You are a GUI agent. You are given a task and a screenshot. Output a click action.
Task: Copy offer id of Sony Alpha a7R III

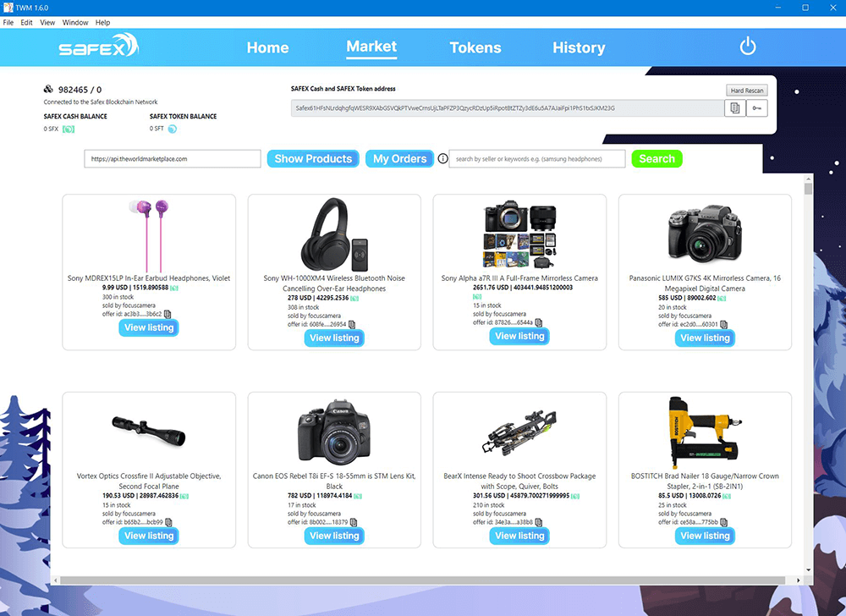pos(538,322)
